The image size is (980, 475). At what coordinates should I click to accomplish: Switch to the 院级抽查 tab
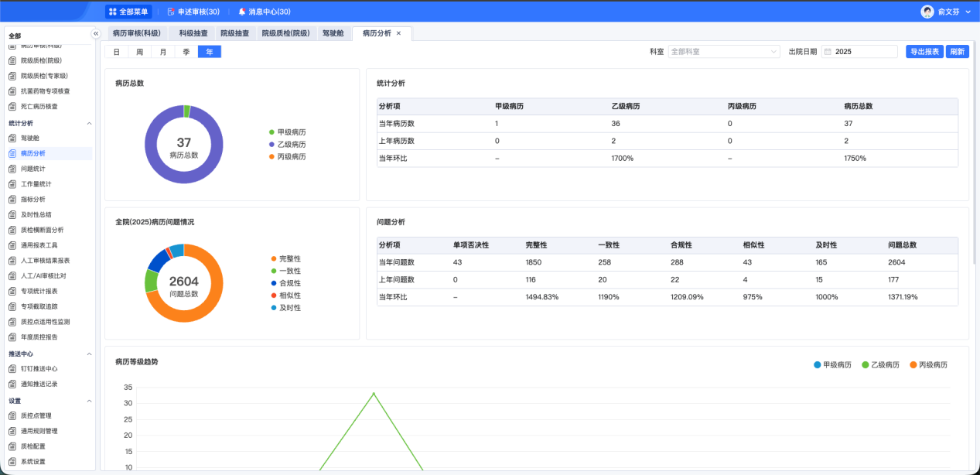[234, 33]
